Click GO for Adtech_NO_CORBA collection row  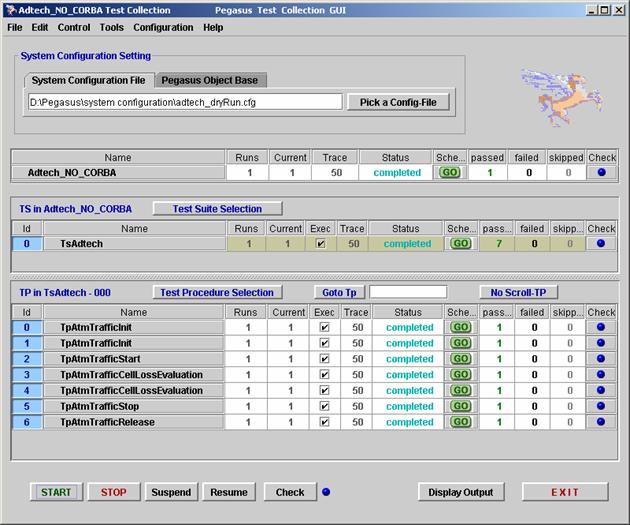coord(449,173)
